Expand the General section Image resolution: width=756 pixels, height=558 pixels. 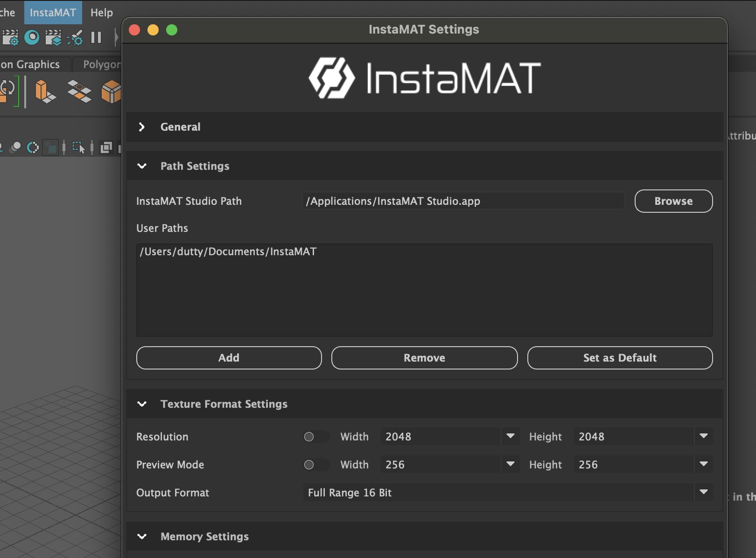[x=142, y=127]
